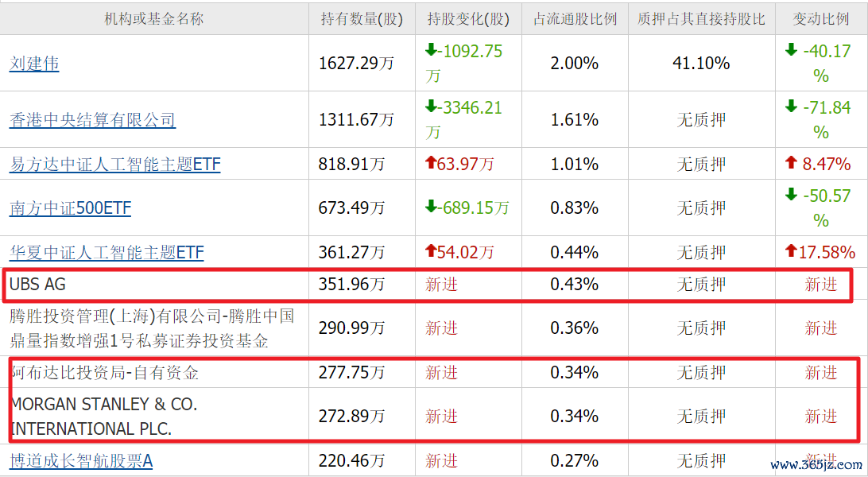
Task: Select the -3346.21万 change value
Action: pyautogui.click(x=464, y=119)
